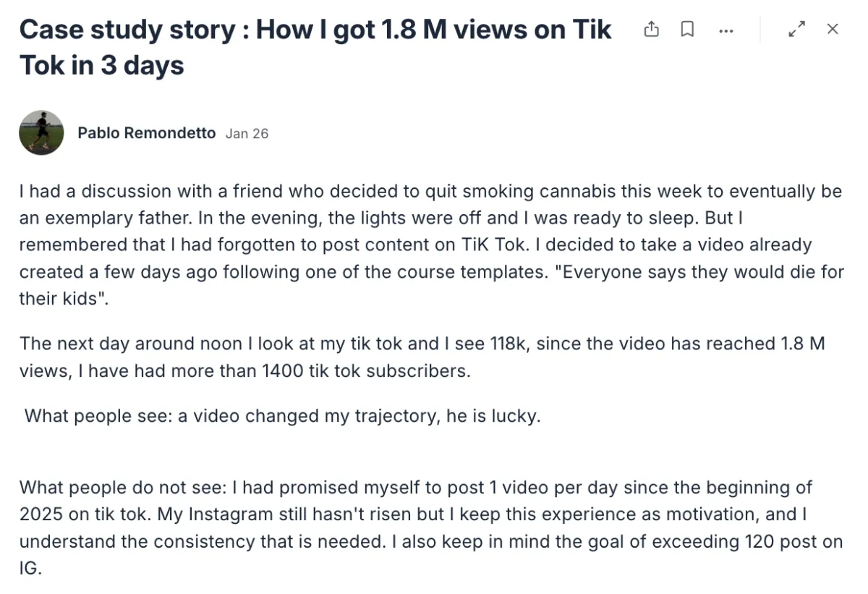Close the post panel

(833, 30)
